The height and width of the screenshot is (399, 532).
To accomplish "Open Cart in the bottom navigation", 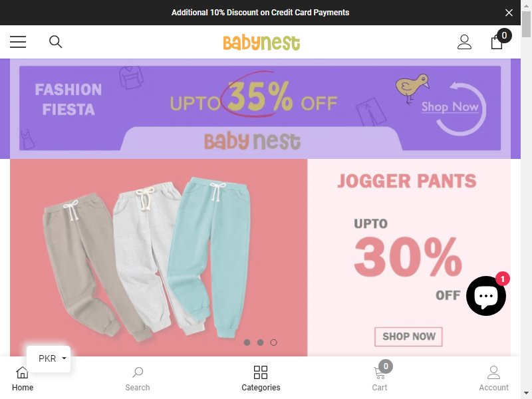I will coord(380,377).
